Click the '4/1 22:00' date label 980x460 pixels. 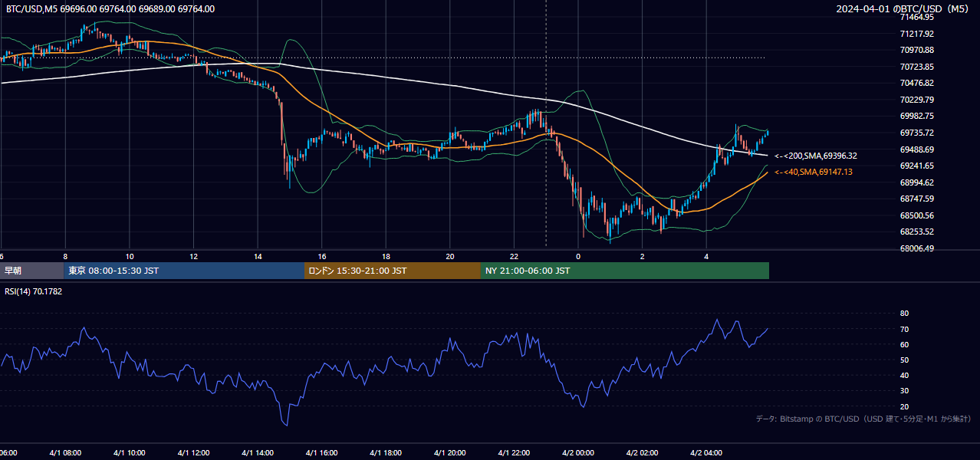point(514,453)
